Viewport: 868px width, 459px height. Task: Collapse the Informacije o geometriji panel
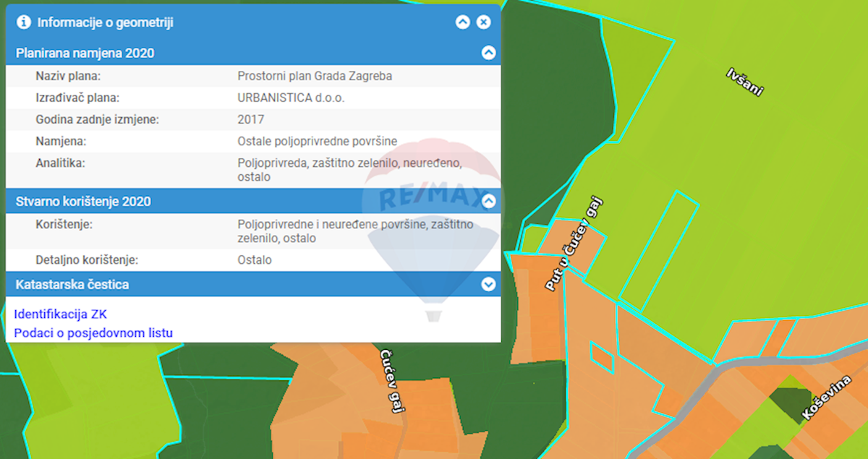pyautogui.click(x=463, y=22)
